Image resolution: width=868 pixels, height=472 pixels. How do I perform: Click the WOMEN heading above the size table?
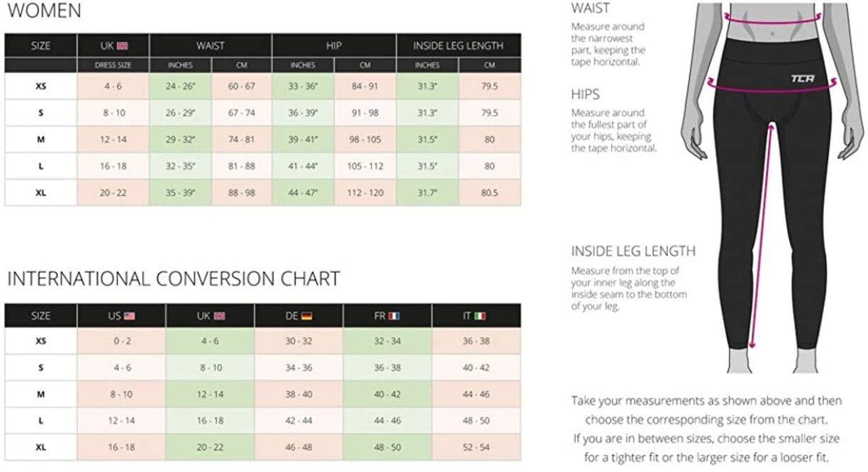coord(43,11)
